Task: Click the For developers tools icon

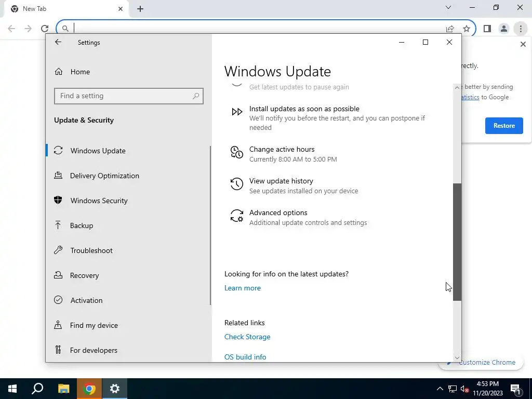Action: 58,350
